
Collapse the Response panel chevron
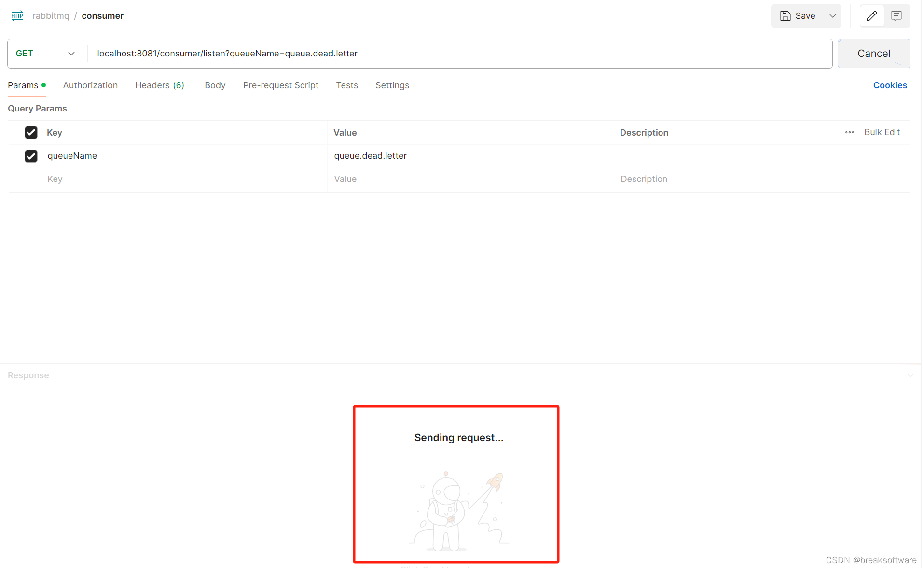tap(910, 375)
